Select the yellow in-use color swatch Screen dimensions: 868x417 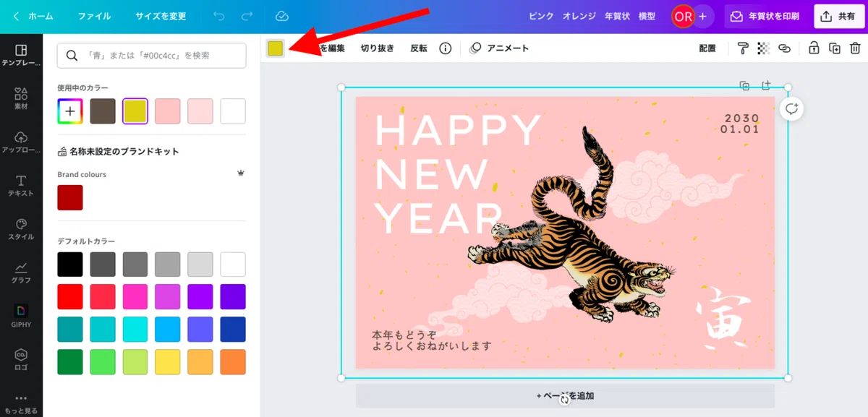pyautogui.click(x=135, y=111)
